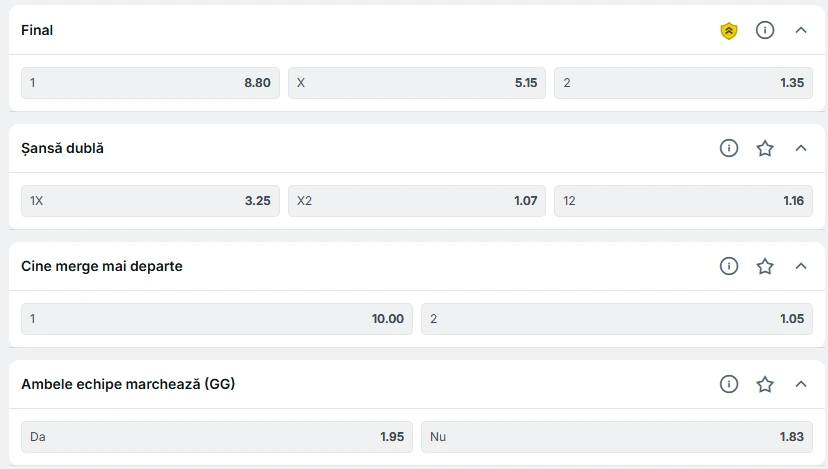Show info for Șansă dublă
828x469 pixels.
pyautogui.click(x=729, y=148)
